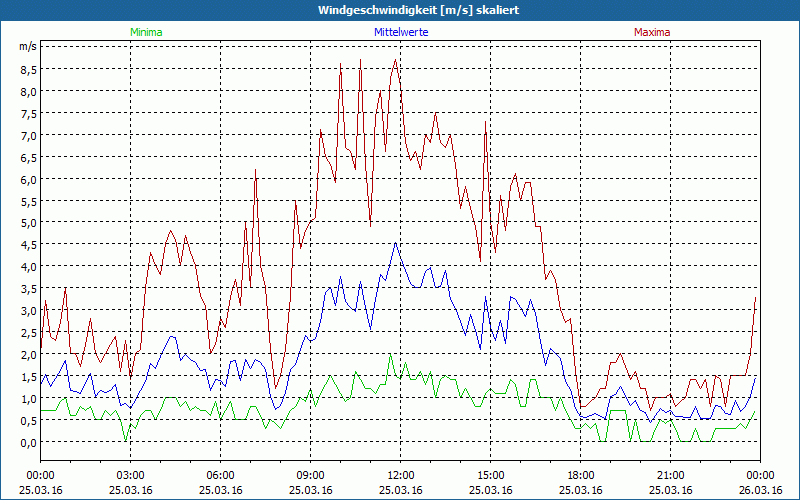800x500 pixels.
Task: Click the 0,0 y-axis baseline label
Action: click(x=27, y=442)
